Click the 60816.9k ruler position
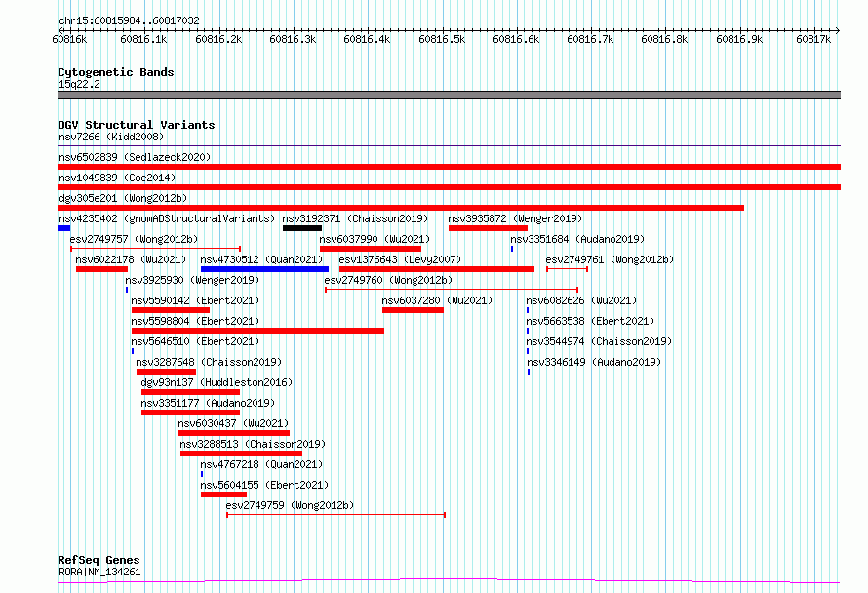Image resolution: width=868 pixels, height=593 pixels. [739, 39]
